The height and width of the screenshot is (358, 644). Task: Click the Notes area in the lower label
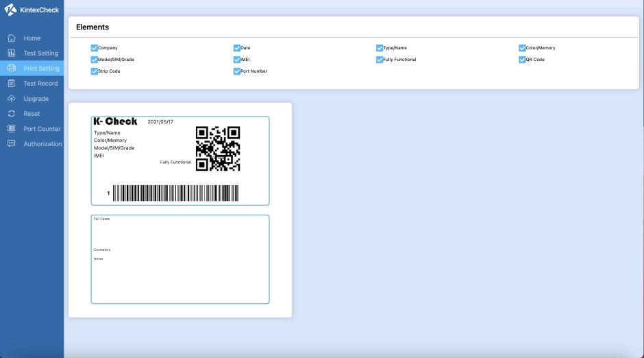[x=99, y=259]
